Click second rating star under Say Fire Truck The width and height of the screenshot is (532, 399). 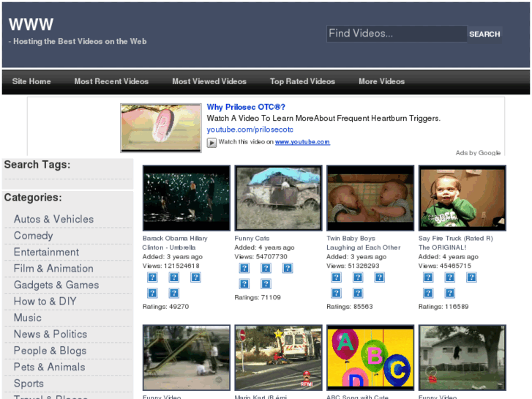(x=449, y=277)
